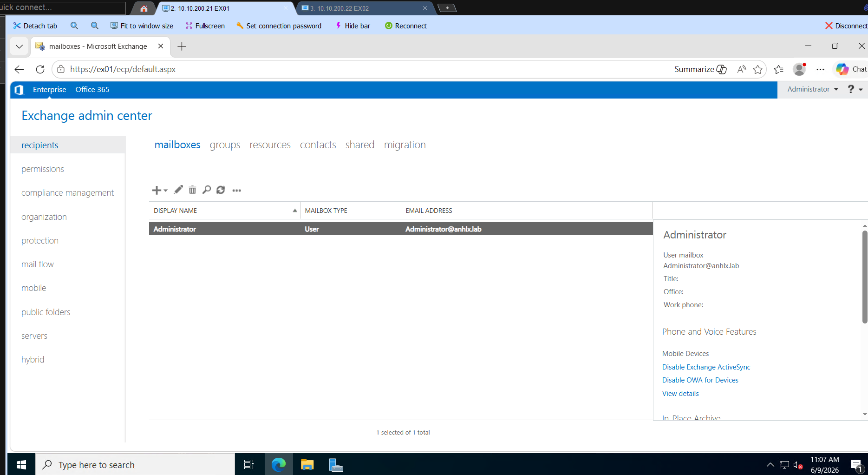Open public folders in left navigation
868x475 pixels.
click(x=46, y=312)
